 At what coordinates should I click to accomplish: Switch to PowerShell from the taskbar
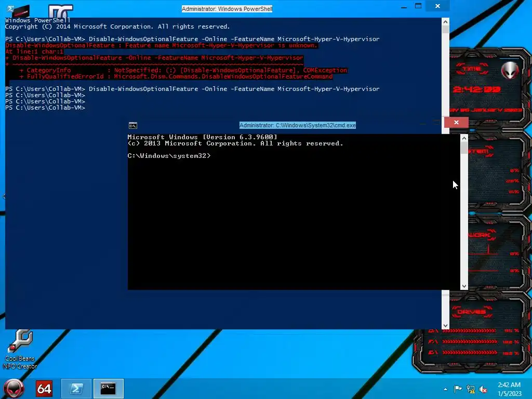(76, 389)
